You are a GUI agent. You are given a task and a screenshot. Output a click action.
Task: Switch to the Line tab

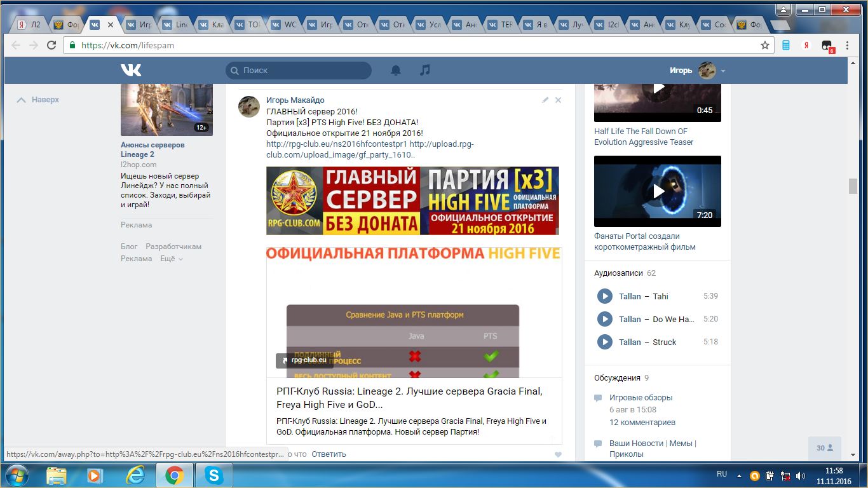176,25
